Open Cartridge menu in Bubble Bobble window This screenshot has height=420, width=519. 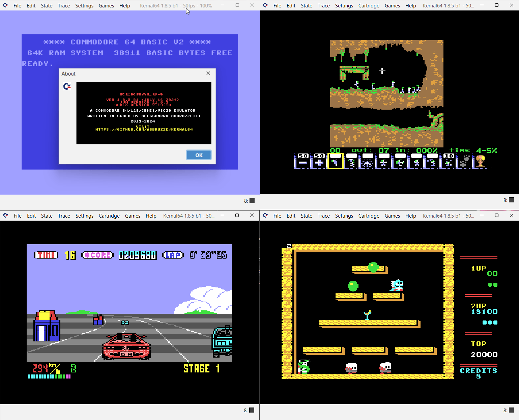369,216
